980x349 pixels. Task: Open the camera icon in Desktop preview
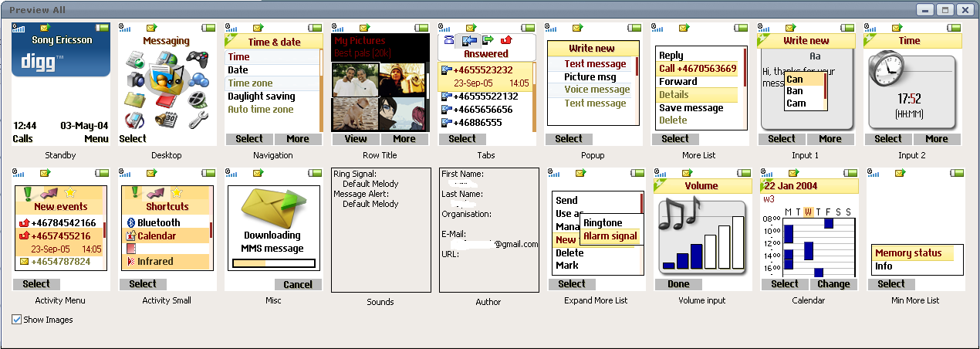[x=135, y=79]
